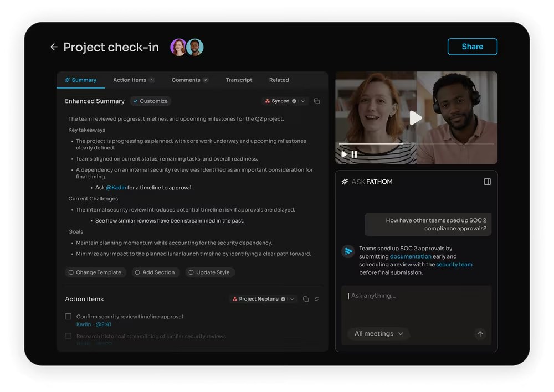Screen dimensions: 554x392
Task: Open the Action items tab
Action: pos(134,80)
